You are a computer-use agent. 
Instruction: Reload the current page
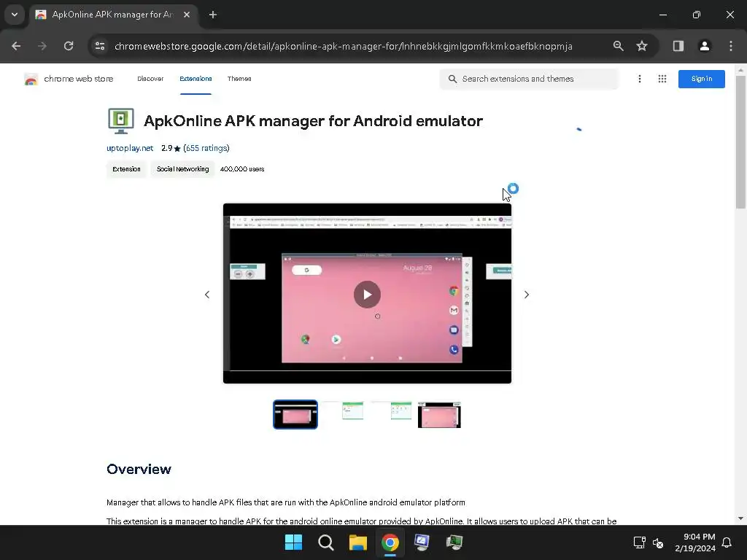(x=69, y=46)
